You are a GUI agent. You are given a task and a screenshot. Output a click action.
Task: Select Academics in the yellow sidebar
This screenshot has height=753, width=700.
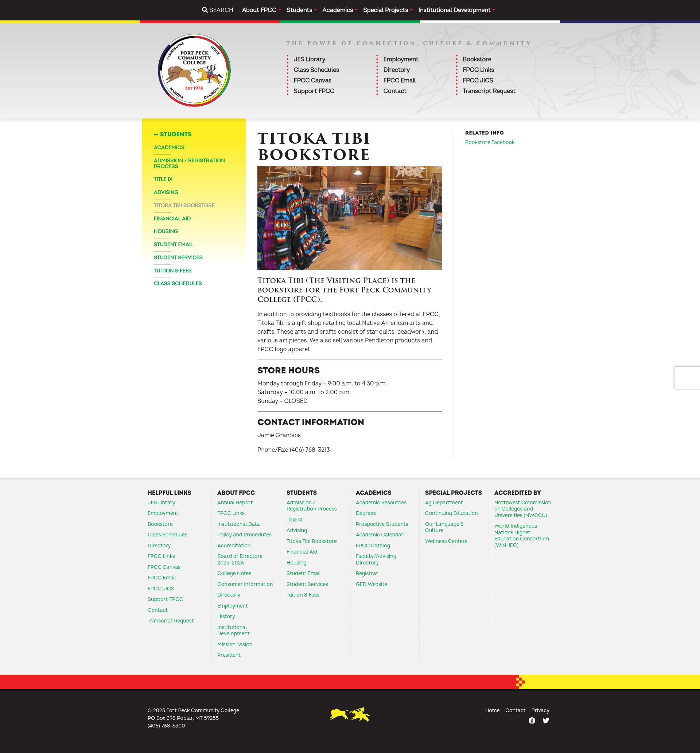169,147
